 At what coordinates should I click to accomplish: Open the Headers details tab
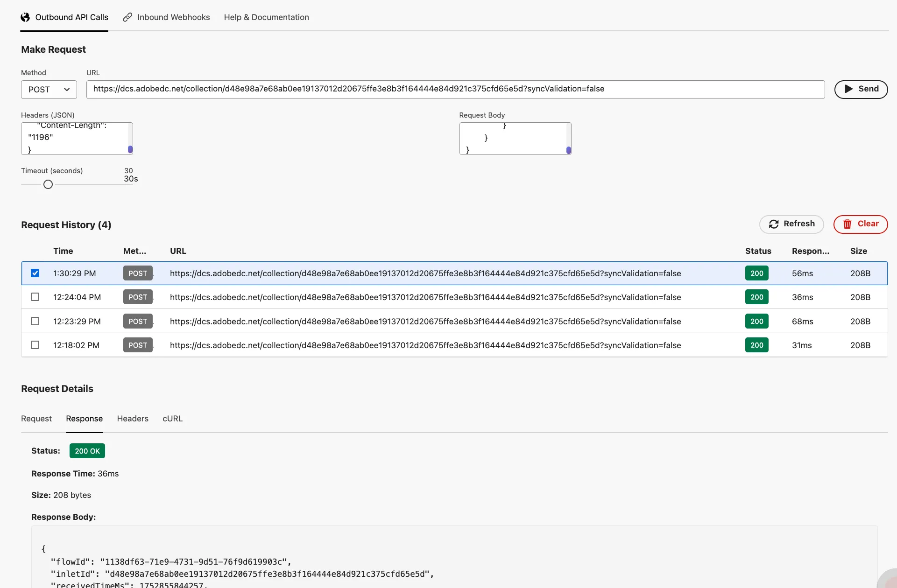(133, 419)
